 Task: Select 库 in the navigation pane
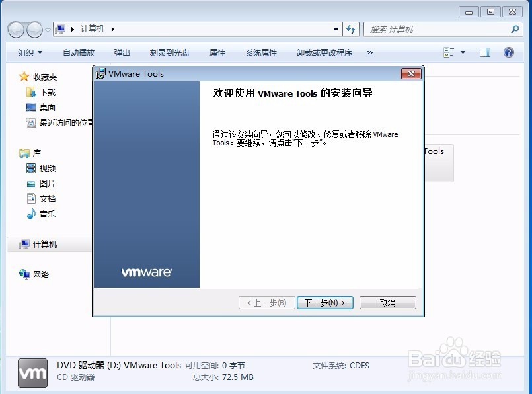36,153
